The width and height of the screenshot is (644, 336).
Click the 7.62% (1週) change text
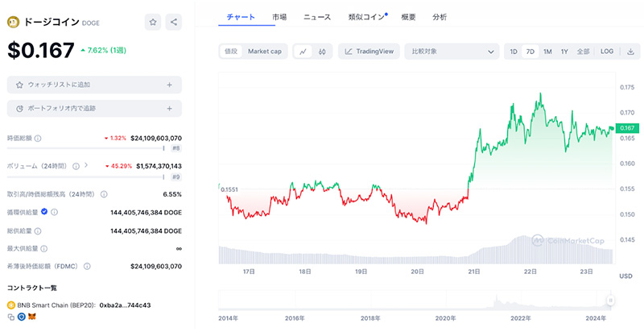click(x=107, y=50)
